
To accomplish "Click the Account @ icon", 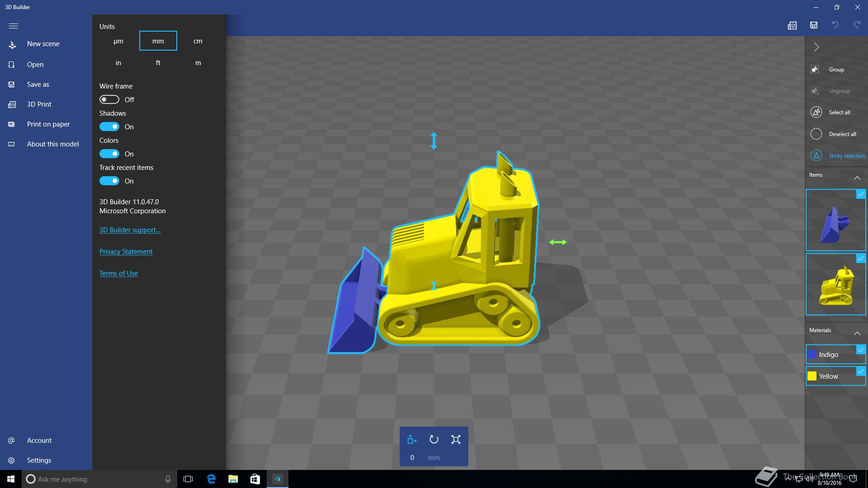I will click(12, 441).
